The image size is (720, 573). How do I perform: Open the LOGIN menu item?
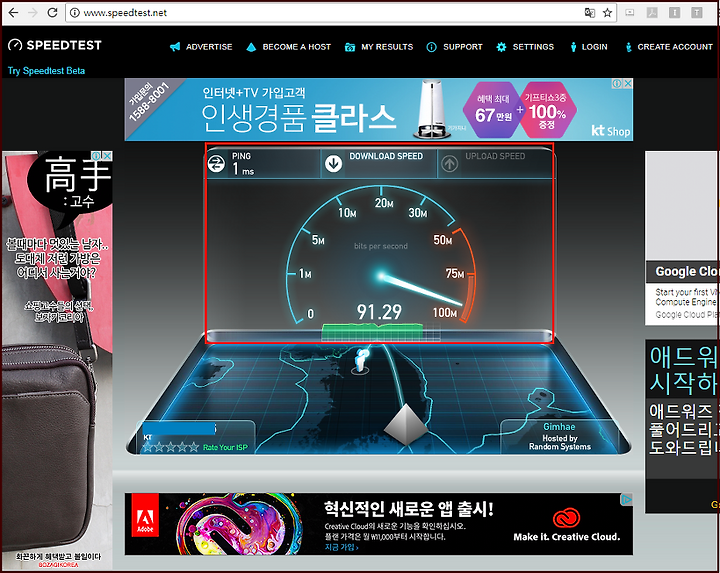point(595,47)
